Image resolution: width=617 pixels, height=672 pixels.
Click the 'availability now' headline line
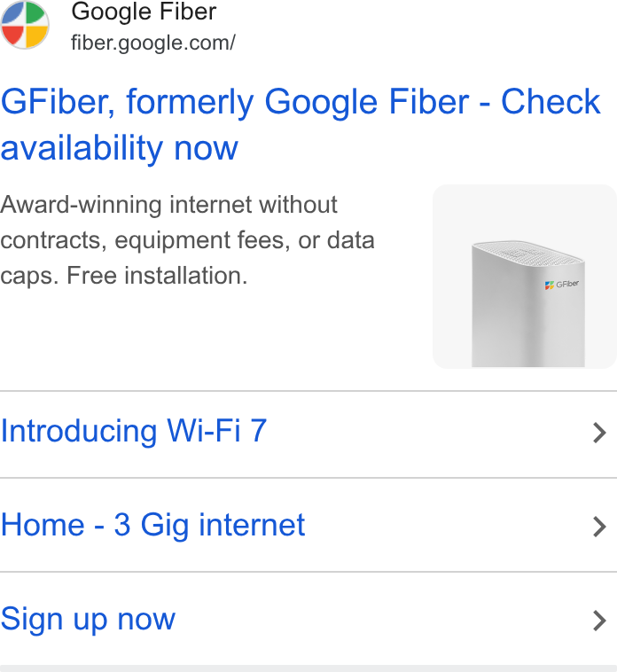click(x=119, y=148)
